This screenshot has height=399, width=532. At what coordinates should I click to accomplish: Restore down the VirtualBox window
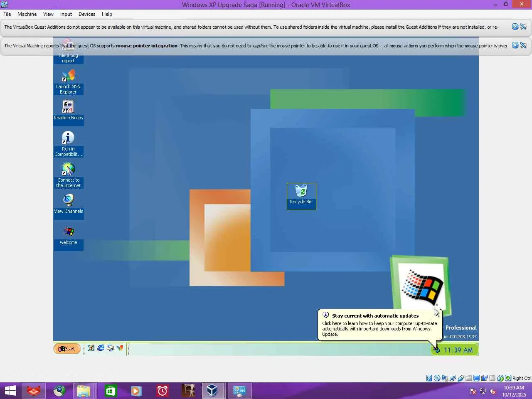coord(506,5)
